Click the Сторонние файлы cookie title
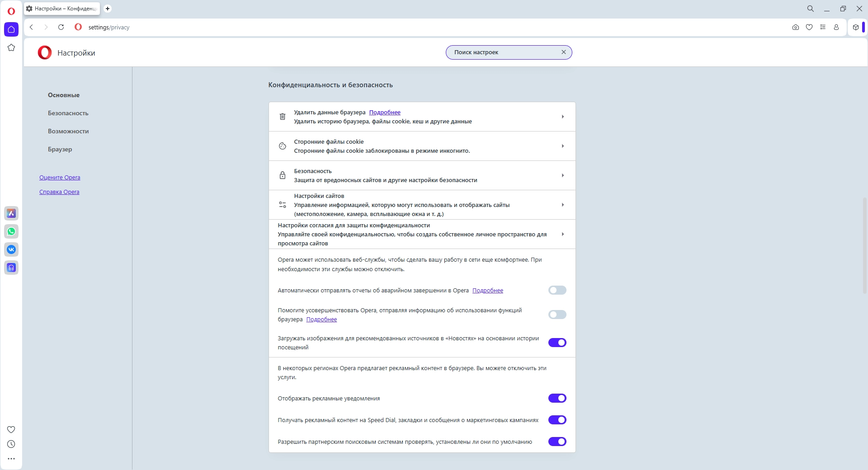This screenshot has width=868, height=470. tap(329, 141)
